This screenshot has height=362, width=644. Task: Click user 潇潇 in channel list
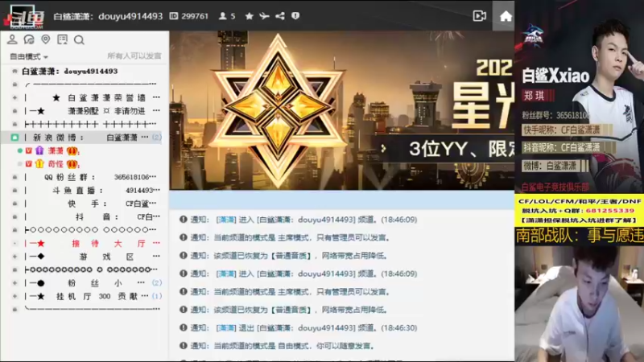point(56,150)
